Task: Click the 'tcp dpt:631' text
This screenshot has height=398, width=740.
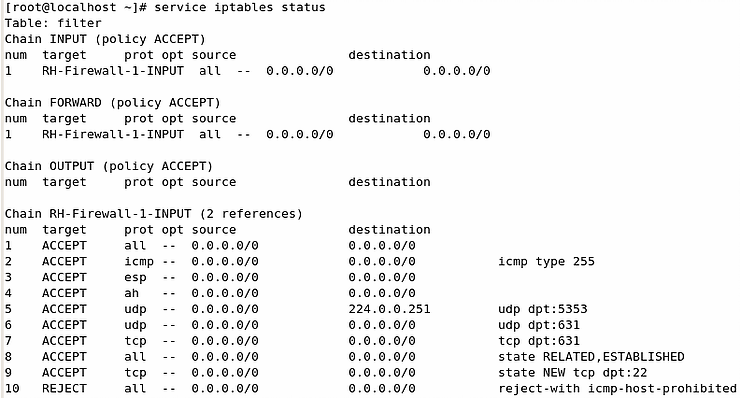Action: 539,341
